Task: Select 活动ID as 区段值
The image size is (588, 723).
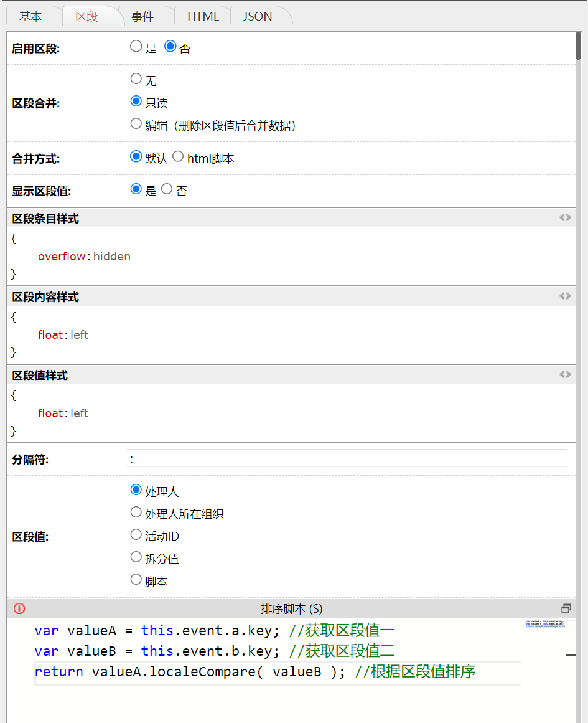Action: coord(136,535)
